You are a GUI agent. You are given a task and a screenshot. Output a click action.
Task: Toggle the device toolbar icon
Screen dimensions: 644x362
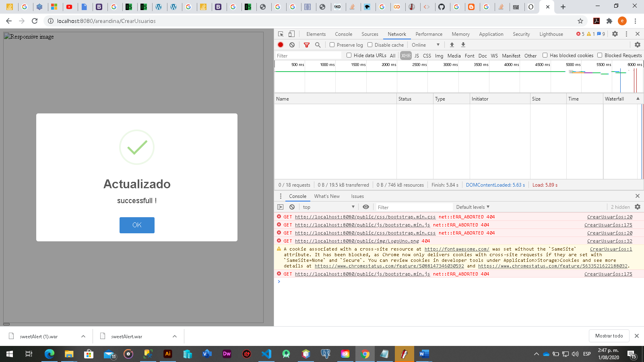(291, 34)
